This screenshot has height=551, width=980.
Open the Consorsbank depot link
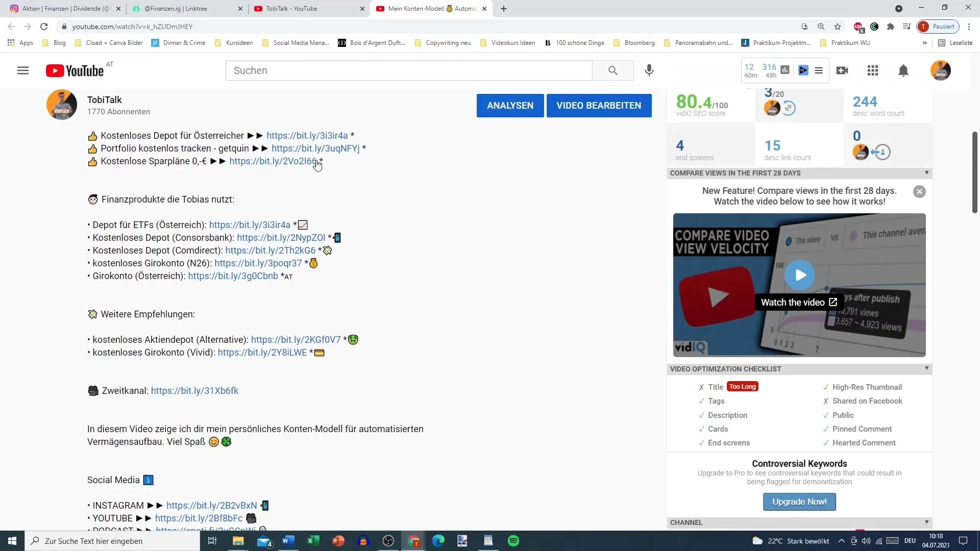click(x=281, y=238)
